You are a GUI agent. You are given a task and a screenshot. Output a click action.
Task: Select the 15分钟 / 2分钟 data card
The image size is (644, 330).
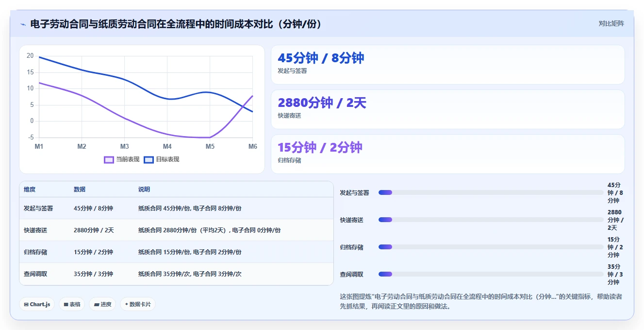tap(447, 154)
